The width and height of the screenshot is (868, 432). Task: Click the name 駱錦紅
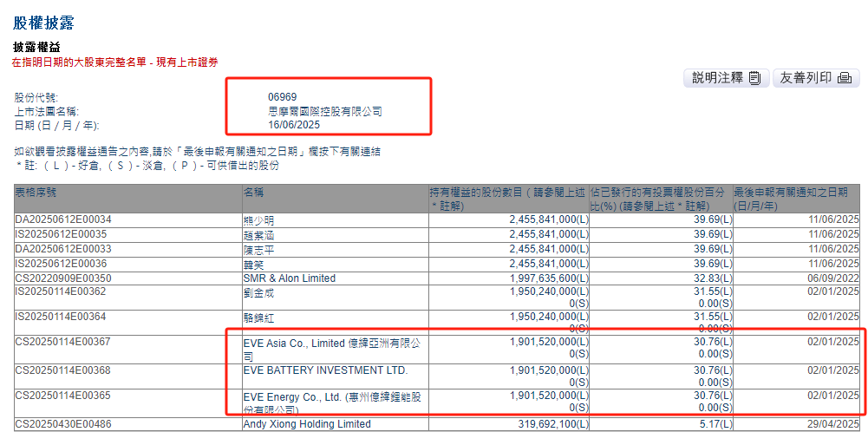tap(258, 319)
